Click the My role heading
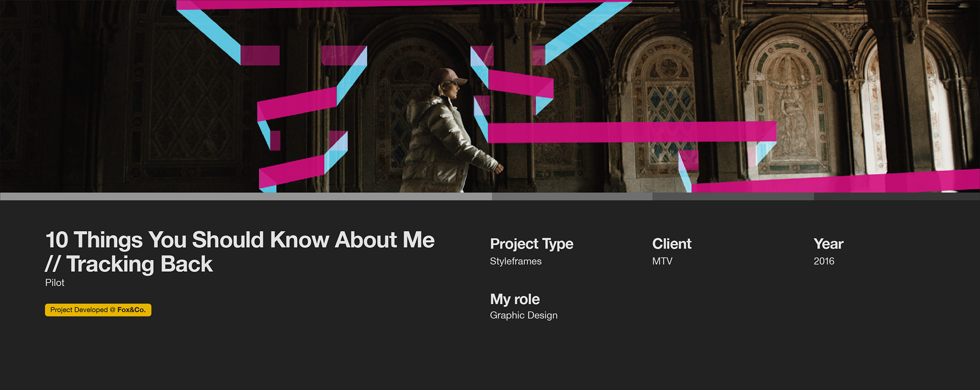The height and width of the screenshot is (390, 980). click(x=514, y=299)
